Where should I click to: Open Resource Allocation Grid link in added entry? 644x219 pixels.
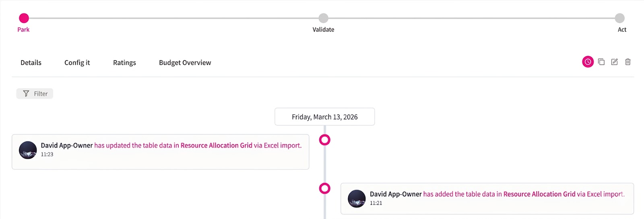539,194
